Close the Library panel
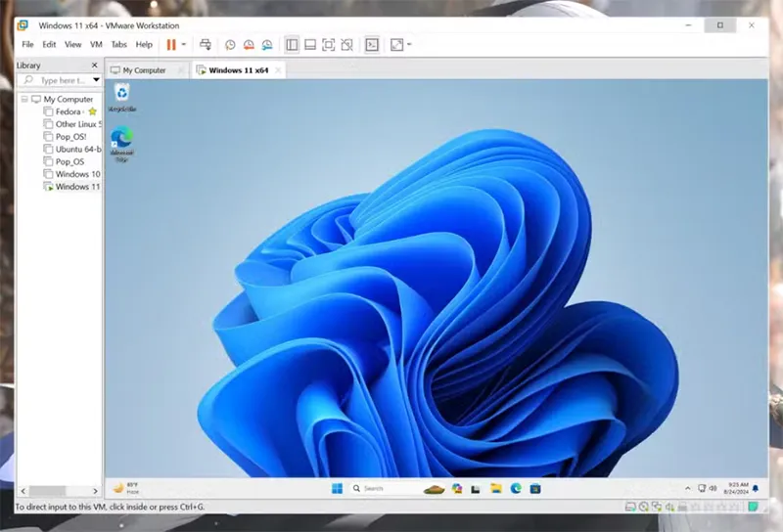The height and width of the screenshot is (532, 783). [x=94, y=66]
